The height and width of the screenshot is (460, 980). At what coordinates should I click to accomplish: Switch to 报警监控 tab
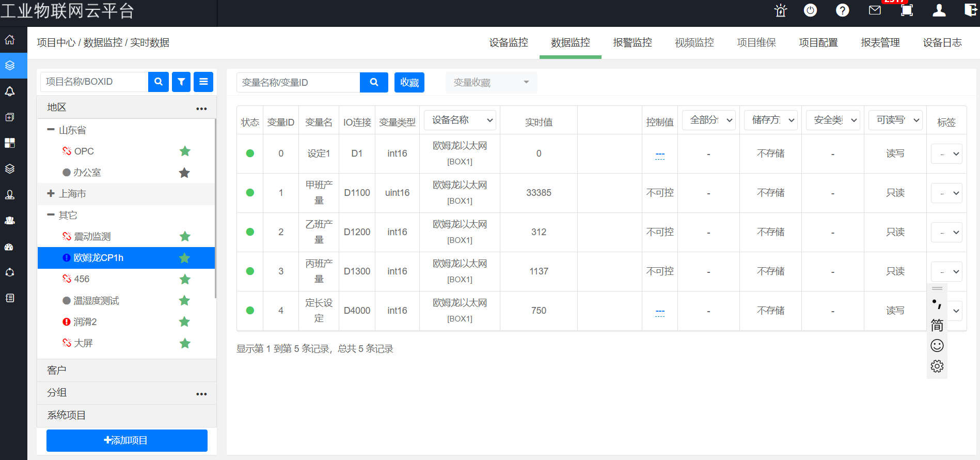tap(633, 42)
